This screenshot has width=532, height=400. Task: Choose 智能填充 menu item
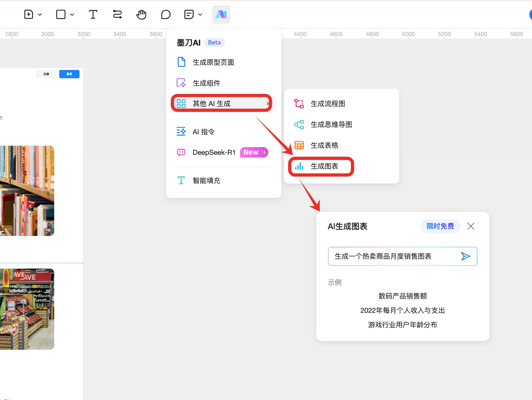click(223, 180)
